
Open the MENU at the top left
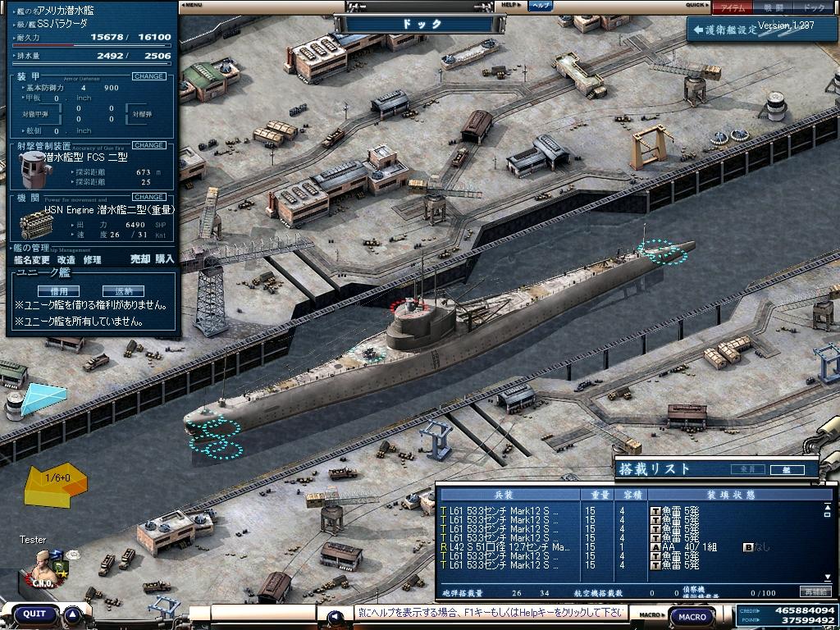tap(191, 5)
